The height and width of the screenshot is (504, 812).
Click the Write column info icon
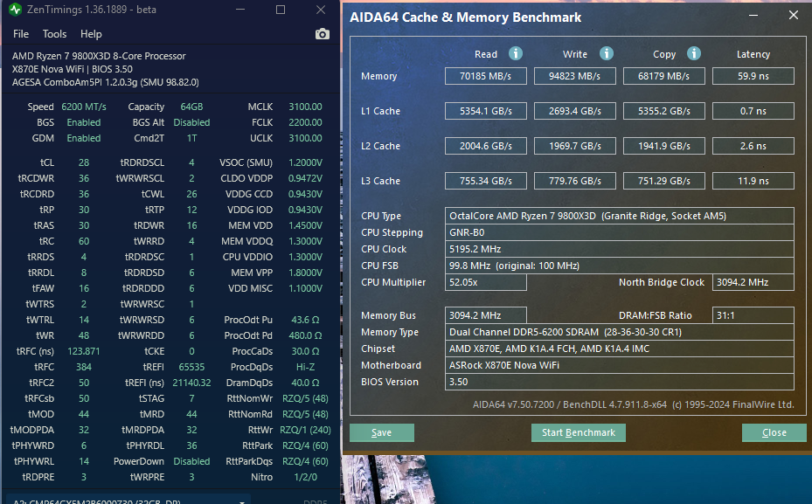point(606,54)
